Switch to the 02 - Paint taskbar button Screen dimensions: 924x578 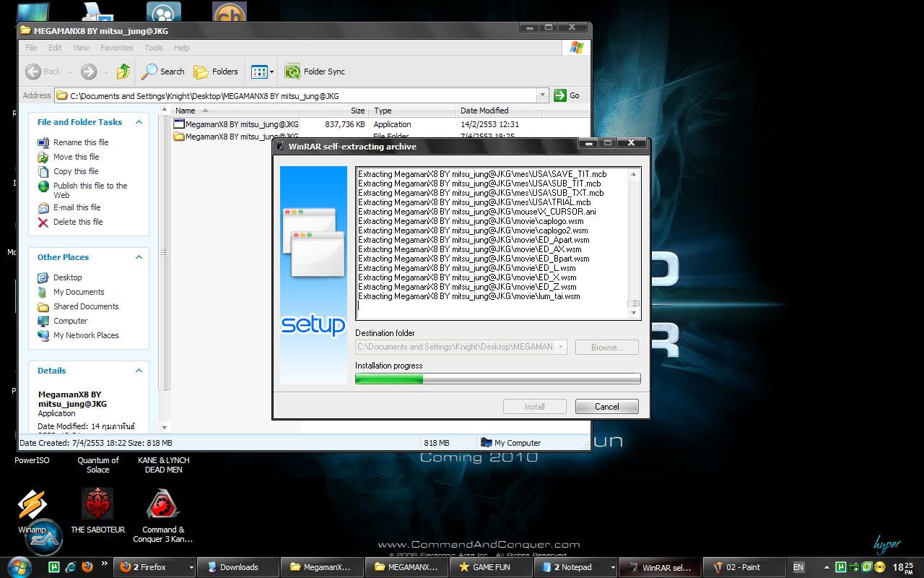click(x=743, y=567)
